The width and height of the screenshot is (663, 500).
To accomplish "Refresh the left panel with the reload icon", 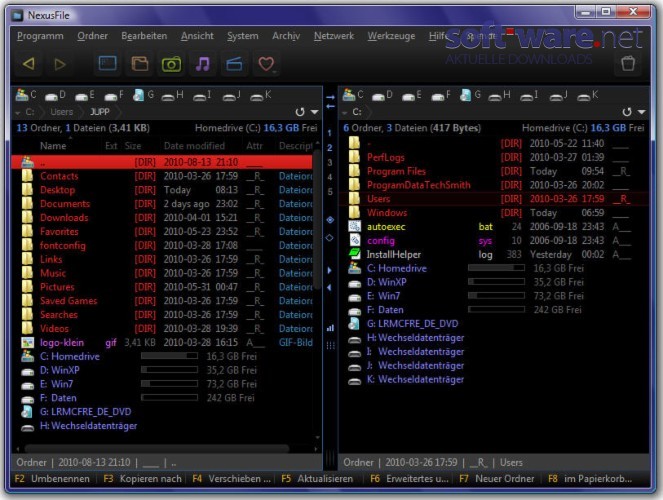I will 300,112.
